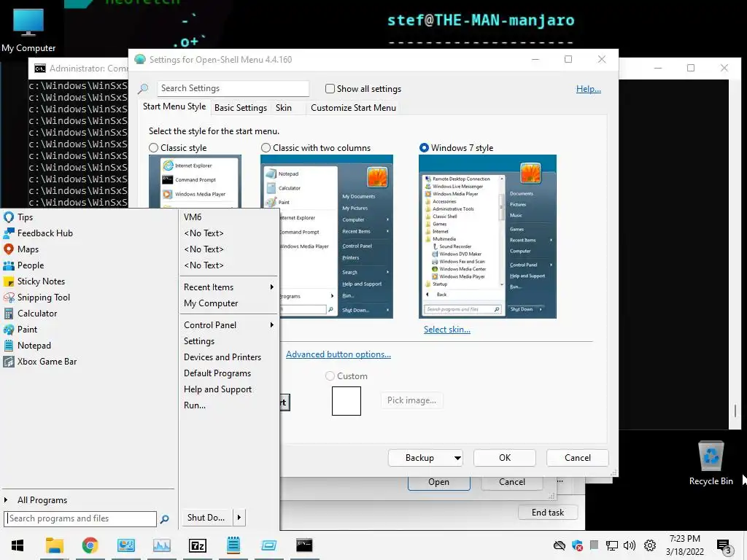Select the Recycle Bin desktop icon

coord(711,463)
